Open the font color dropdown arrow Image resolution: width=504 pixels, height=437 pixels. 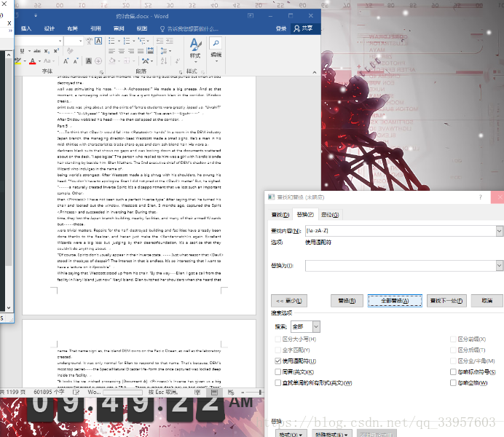39,60
